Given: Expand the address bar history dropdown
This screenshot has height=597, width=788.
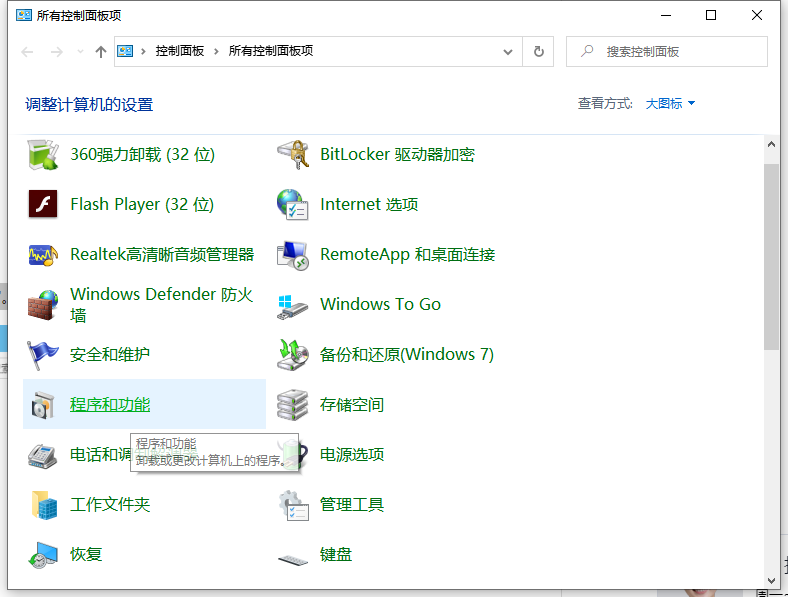Looking at the screenshot, I should (x=508, y=51).
